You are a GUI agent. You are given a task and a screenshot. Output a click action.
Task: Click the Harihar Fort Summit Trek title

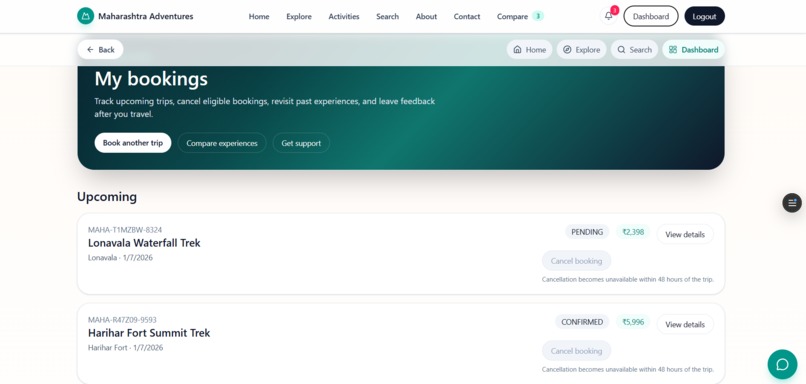(x=149, y=333)
